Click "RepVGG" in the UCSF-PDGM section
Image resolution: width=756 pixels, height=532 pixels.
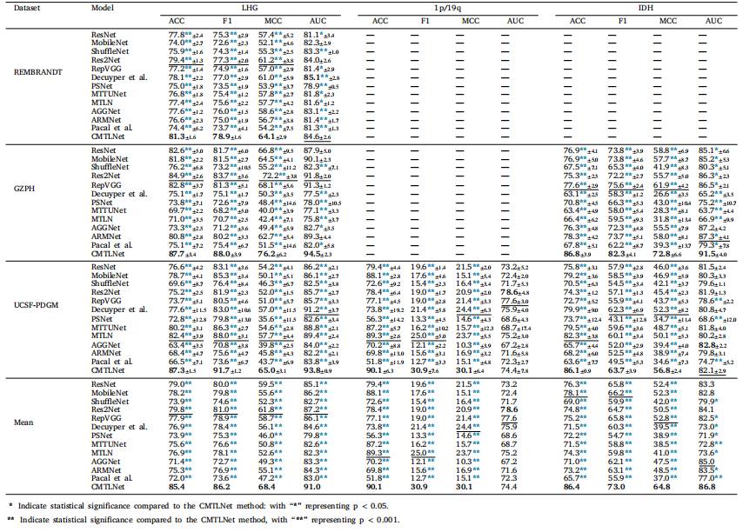[106, 301]
